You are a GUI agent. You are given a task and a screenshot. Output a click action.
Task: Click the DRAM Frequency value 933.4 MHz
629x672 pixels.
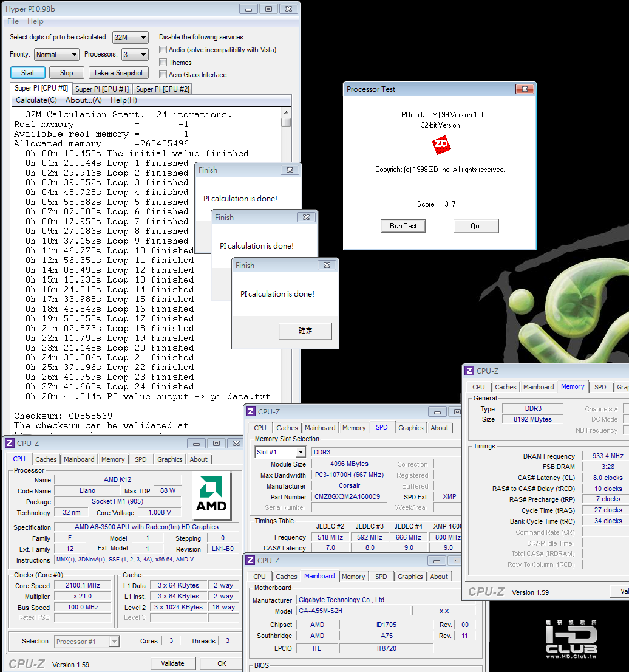click(607, 456)
